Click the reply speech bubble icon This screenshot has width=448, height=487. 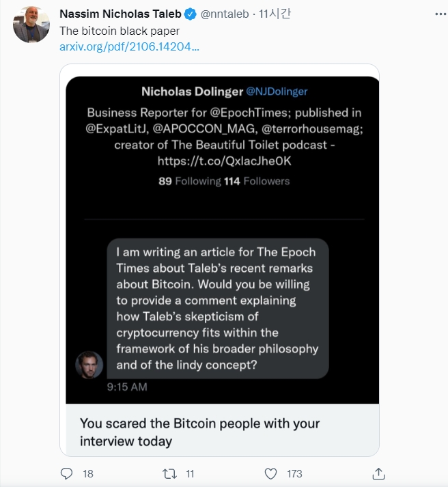click(x=67, y=473)
